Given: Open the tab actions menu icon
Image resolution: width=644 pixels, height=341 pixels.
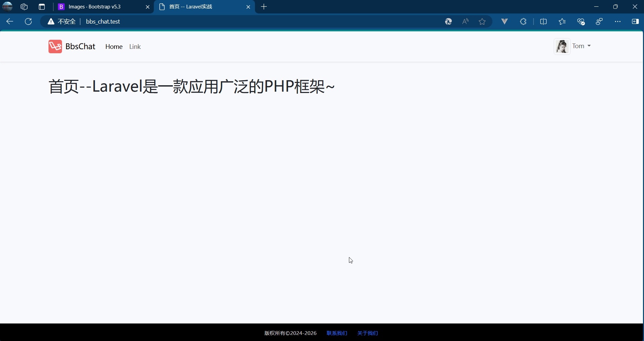Looking at the screenshot, I should tap(41, 7).
